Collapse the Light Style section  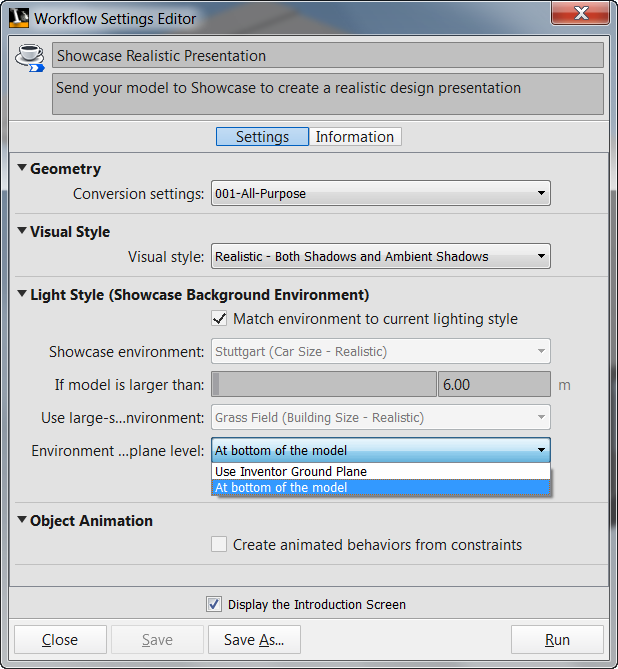22,294
